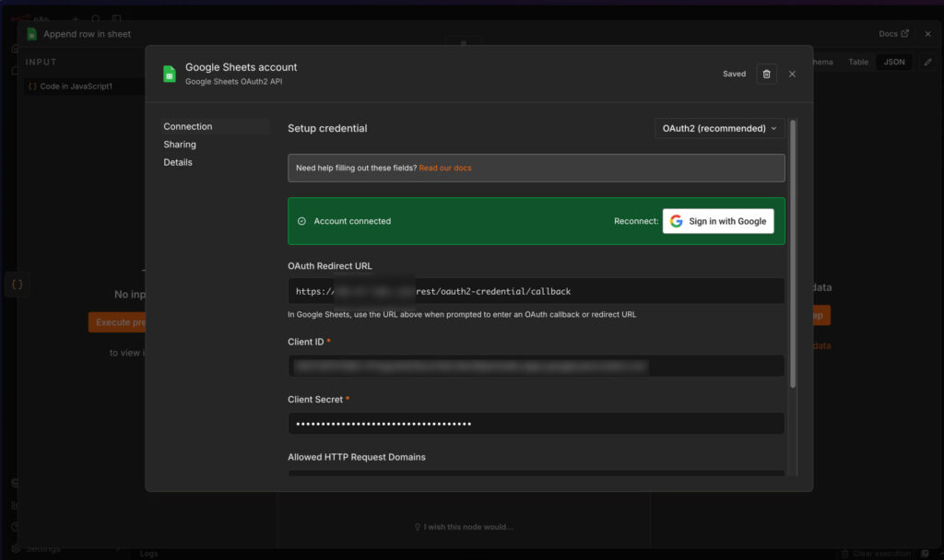This screenshot has width=944, height=560.
Task: Switch to the Sharing tab
Action: [180, 145]
